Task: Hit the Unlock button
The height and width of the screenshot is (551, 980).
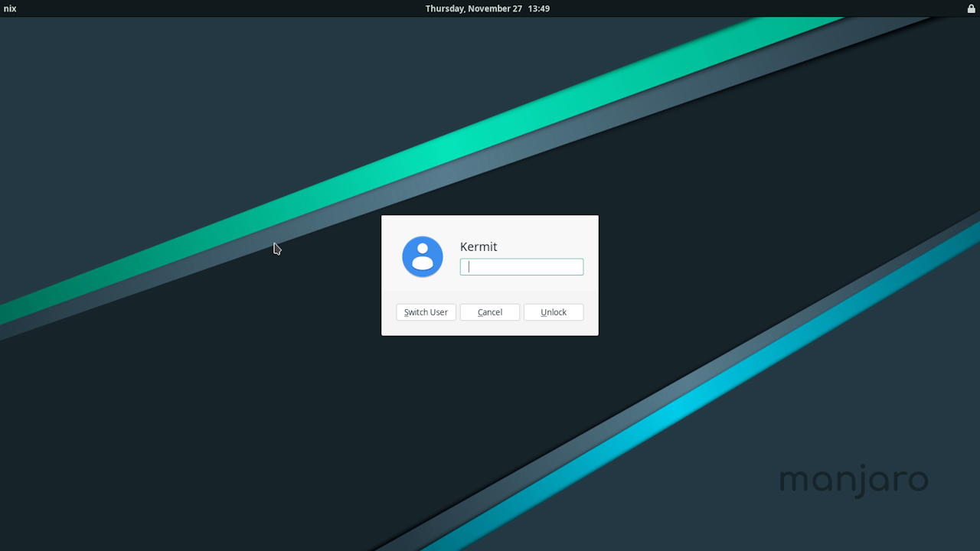Action: click(554, 312)
